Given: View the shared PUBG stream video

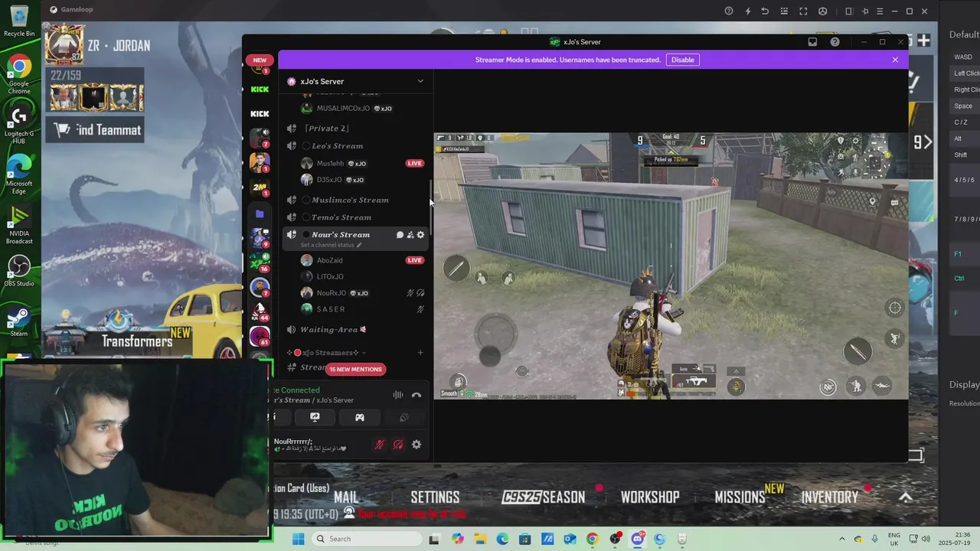Looking at the screenshot, I should [x=671, y=266].
